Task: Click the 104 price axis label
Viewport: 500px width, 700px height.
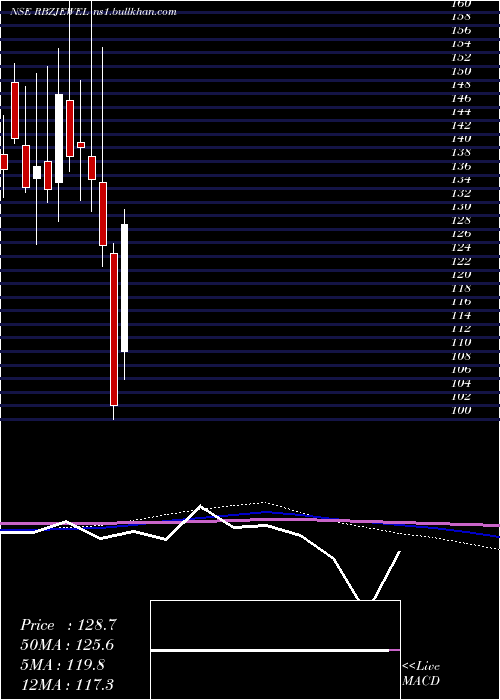Action: tap(461, 383)
